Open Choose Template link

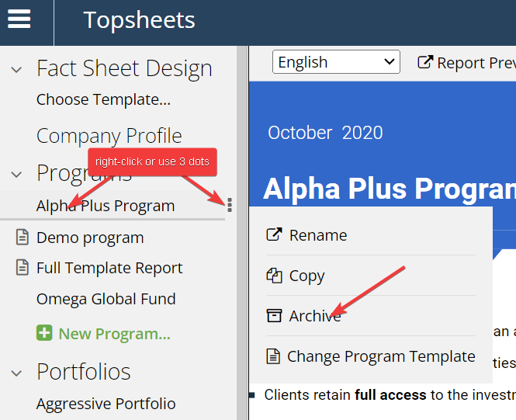103,99
